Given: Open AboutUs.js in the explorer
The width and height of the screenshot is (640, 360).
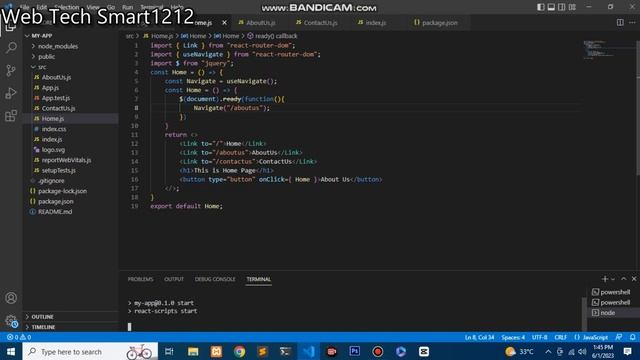Looking at the screenshot, I should [70, 77].
